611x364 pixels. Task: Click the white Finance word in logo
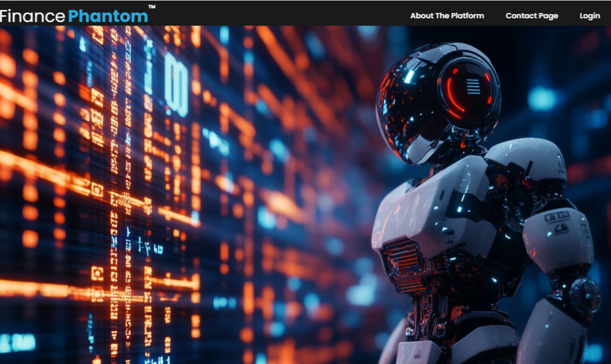pyautogui.click(x=32, y=16)
